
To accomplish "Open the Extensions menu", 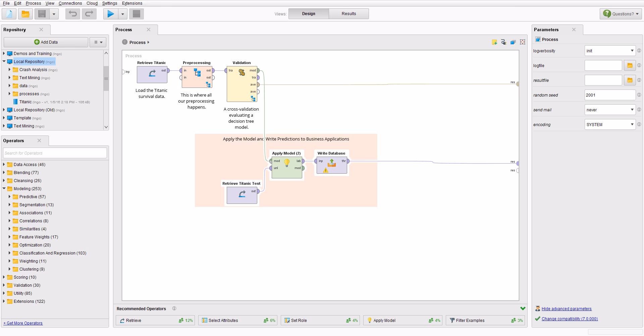I will click(x=132, y=3).
